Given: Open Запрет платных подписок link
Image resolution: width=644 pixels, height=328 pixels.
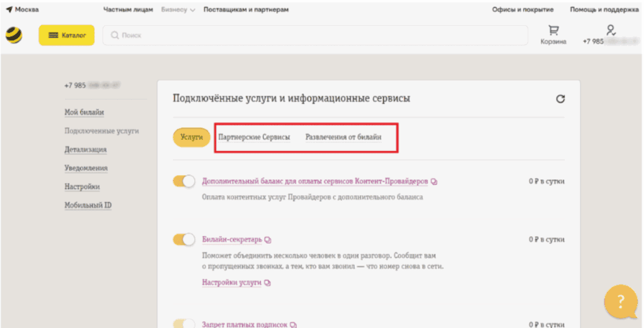Looking at the screenshot, I should tap(245, 324).
